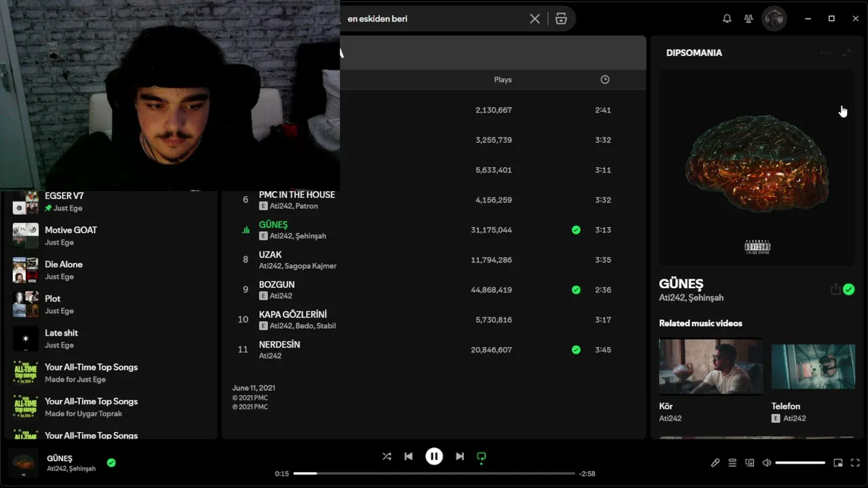
Task: Select the Motive GOAT playlist cover
Action: pyautogui.click(x=26, y=236)
